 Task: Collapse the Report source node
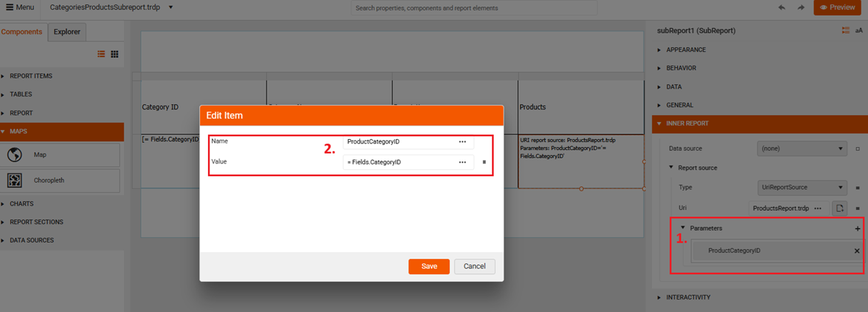pyautogui.click(x=672, y=168)
